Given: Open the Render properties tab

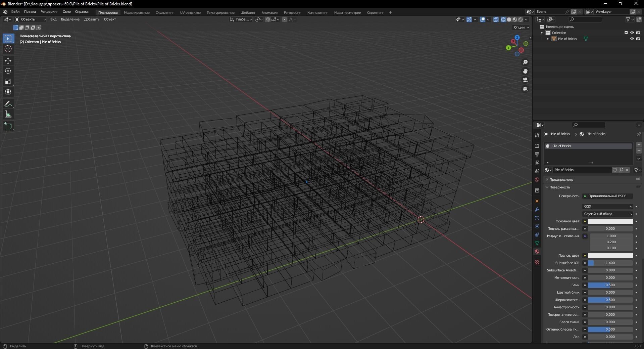Looking at the screenshot, I should tap(537, 146).
